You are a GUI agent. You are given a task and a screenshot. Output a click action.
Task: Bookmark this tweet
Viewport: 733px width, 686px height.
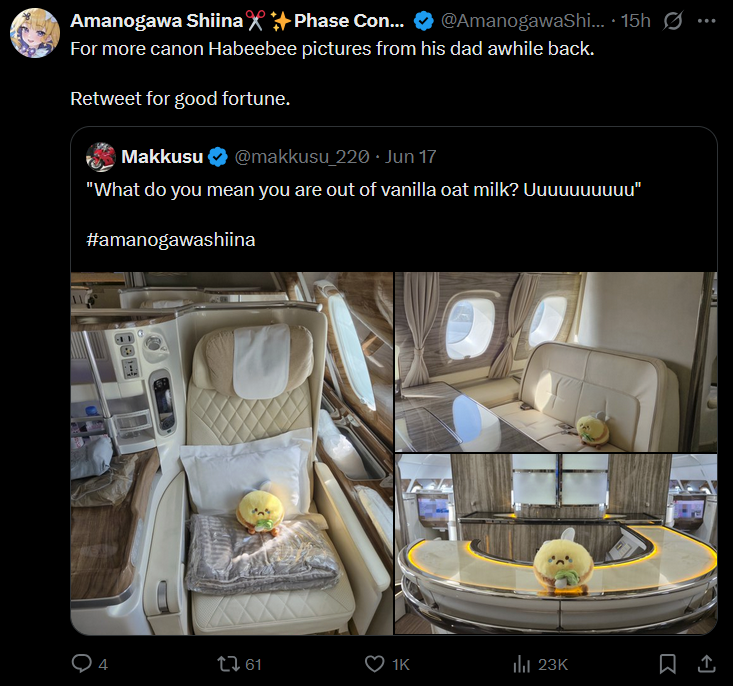click(668, 664)
